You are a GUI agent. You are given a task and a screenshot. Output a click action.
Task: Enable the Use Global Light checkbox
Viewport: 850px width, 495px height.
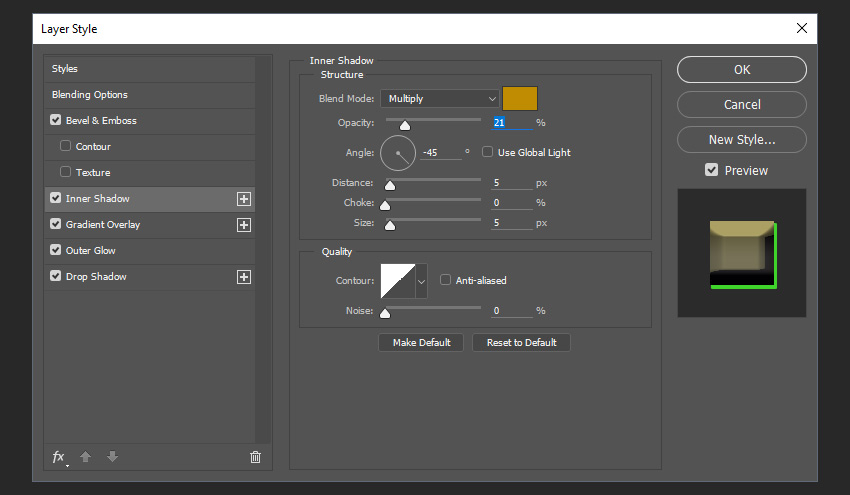(x=487, y=153)
